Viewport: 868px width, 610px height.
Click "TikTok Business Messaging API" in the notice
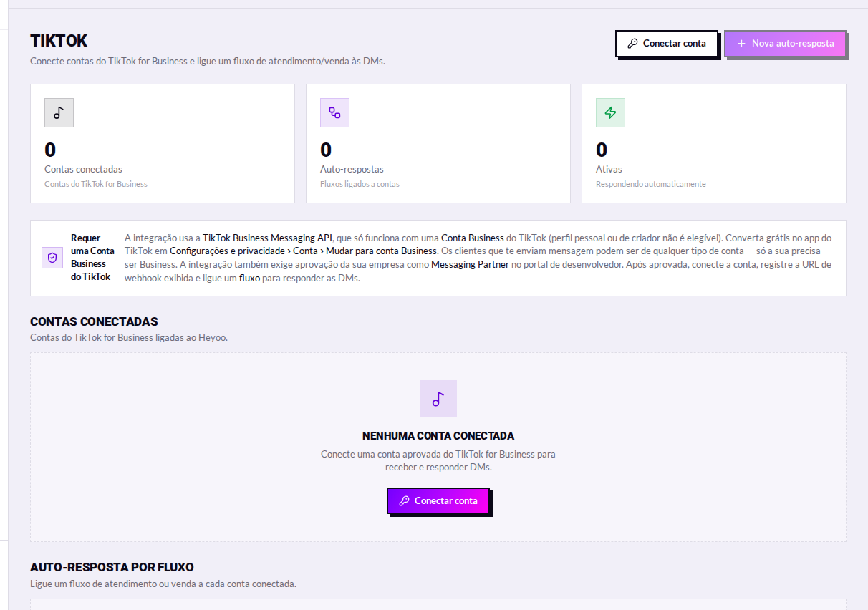click(x=268, y=238)
